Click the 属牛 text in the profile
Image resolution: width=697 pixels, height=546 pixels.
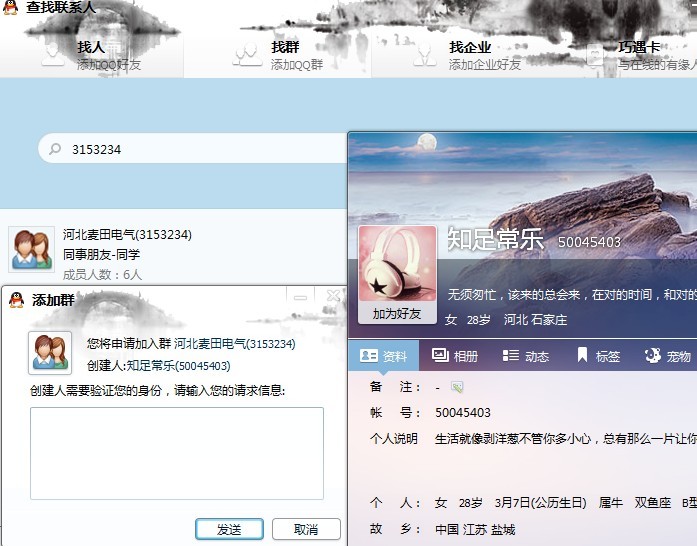pyautogui.click(x=611, y=503)
